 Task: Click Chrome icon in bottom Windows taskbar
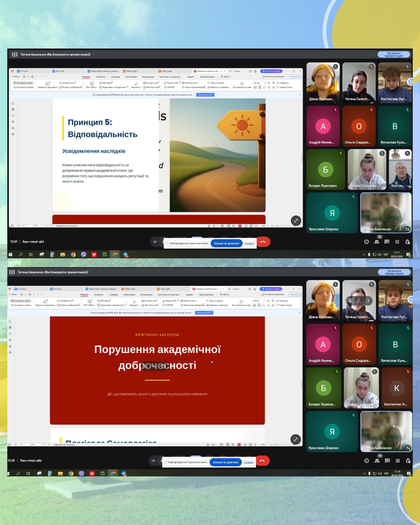[x=71, y=473]
